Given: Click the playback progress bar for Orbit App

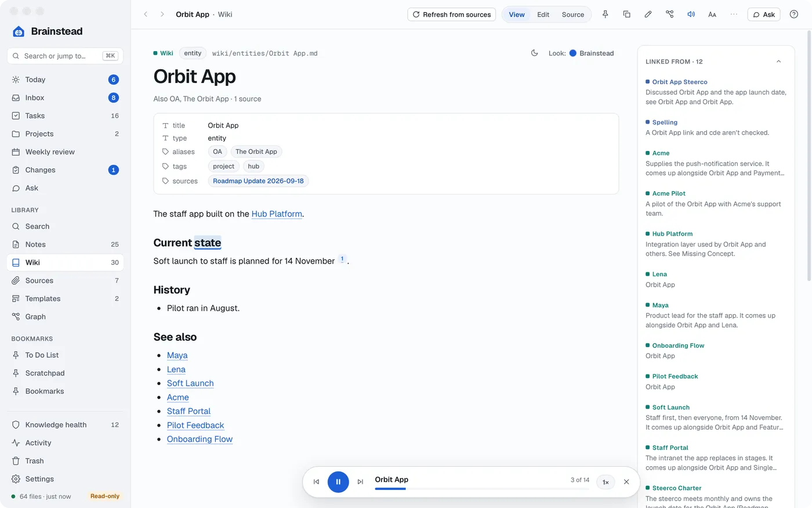Looking at the screenshot, I should 482,489.
